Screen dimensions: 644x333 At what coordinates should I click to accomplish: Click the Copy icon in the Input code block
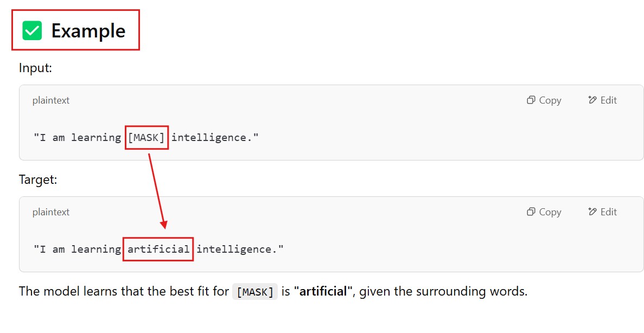[531, 100]
